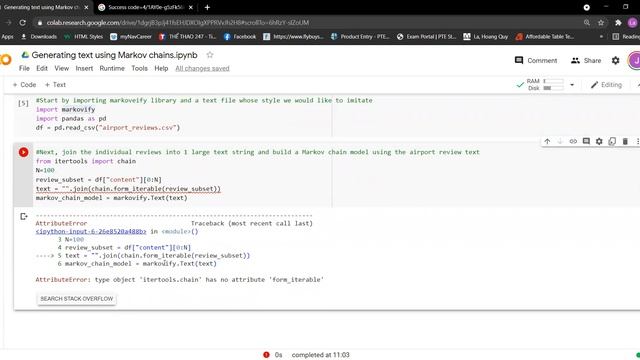Move cell down with the arrow icon
640x360 pixels.
point(560,141)
